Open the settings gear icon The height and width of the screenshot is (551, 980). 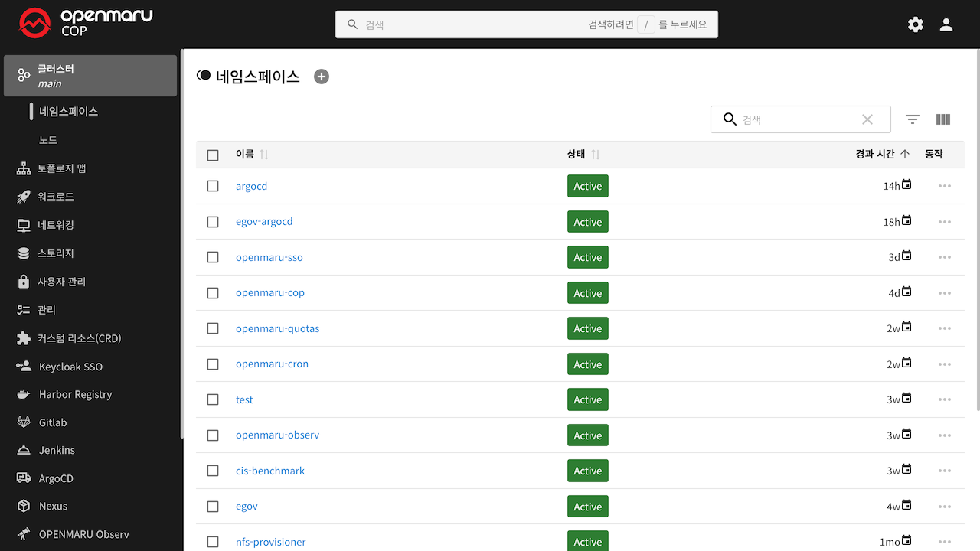(915, 24)
